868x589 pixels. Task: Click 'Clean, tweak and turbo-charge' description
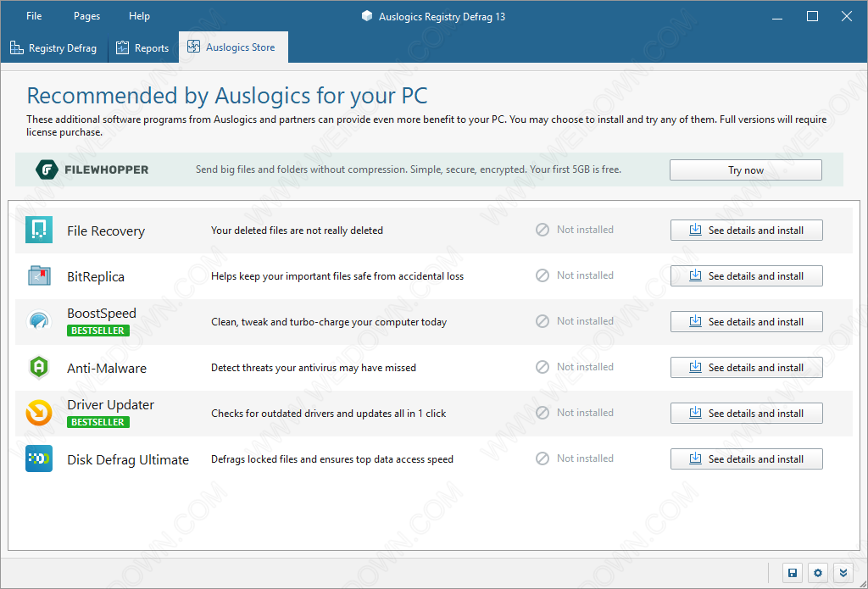click(329, 322)
